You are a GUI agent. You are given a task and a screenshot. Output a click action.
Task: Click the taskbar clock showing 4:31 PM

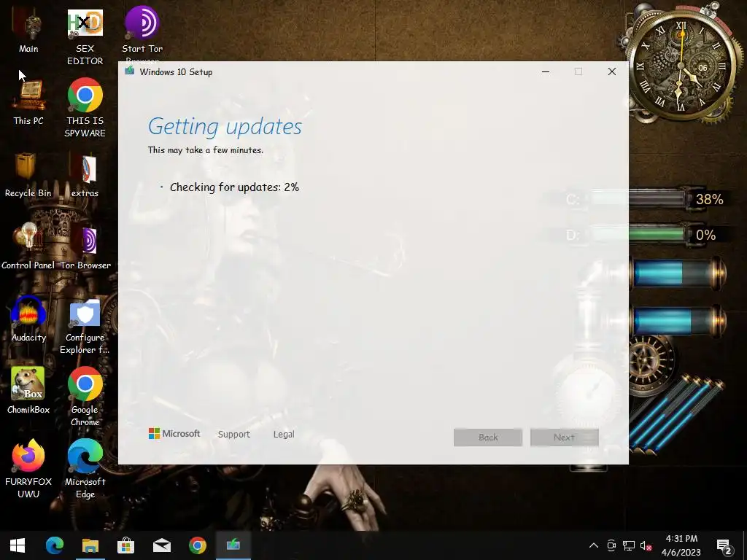pos(681,545)
